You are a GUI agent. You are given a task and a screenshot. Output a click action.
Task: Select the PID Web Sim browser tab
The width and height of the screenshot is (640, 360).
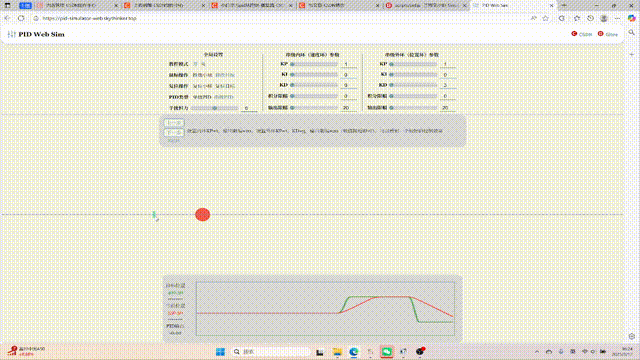coord(512,5)
